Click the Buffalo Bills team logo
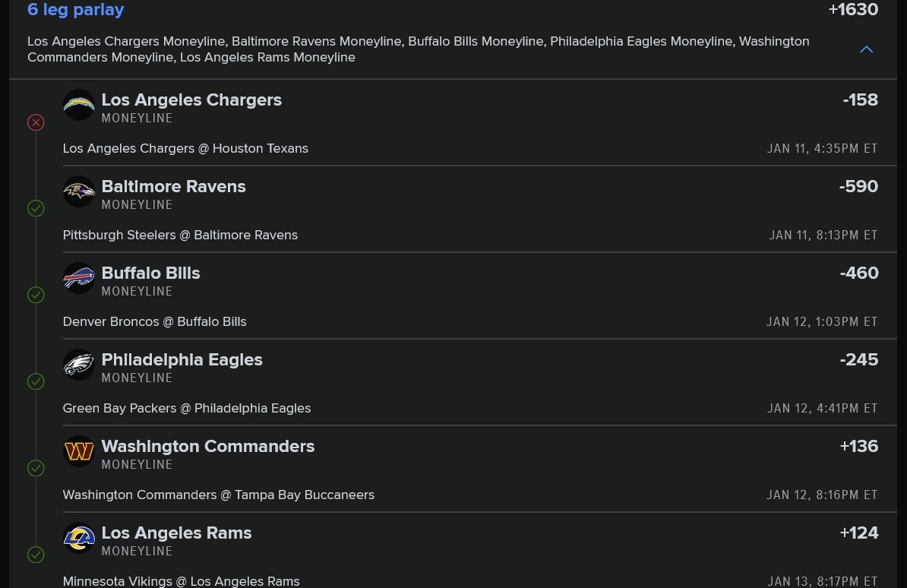The width and height of the screenshot is (907, 588). coord(79,278)
